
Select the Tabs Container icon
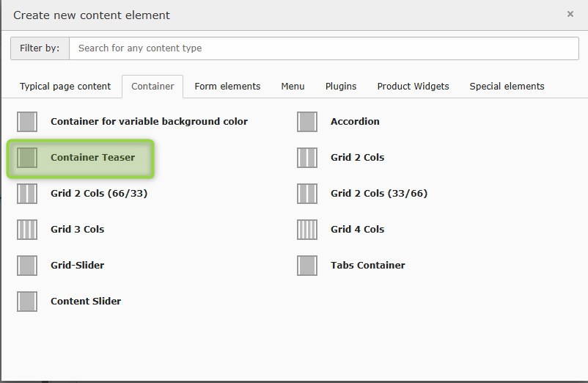click(x=307, y=266)
